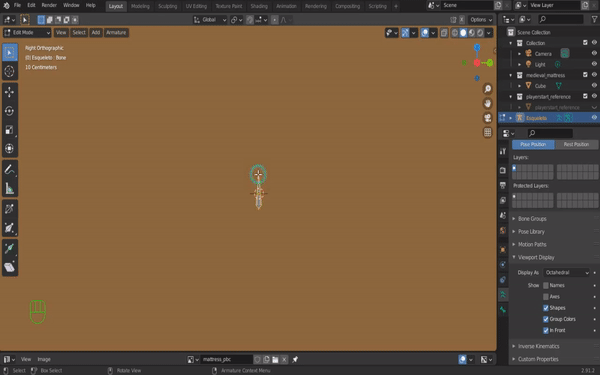Hide the Esqueleto armature

tap(594, 117)
